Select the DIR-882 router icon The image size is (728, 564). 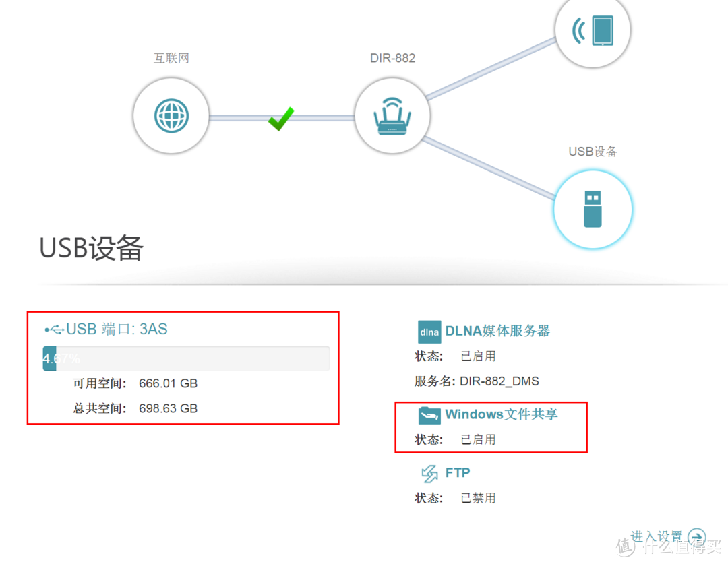coord(392,116)
